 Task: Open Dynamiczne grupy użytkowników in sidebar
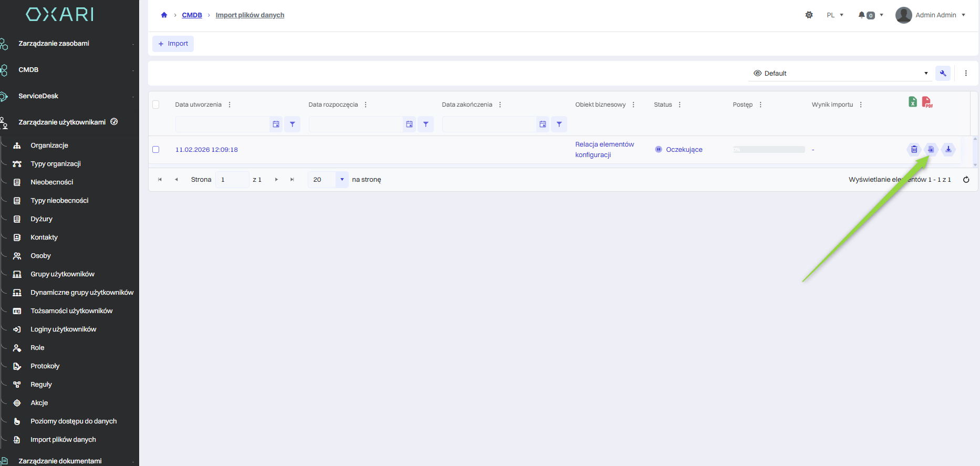tap(82, 293)
